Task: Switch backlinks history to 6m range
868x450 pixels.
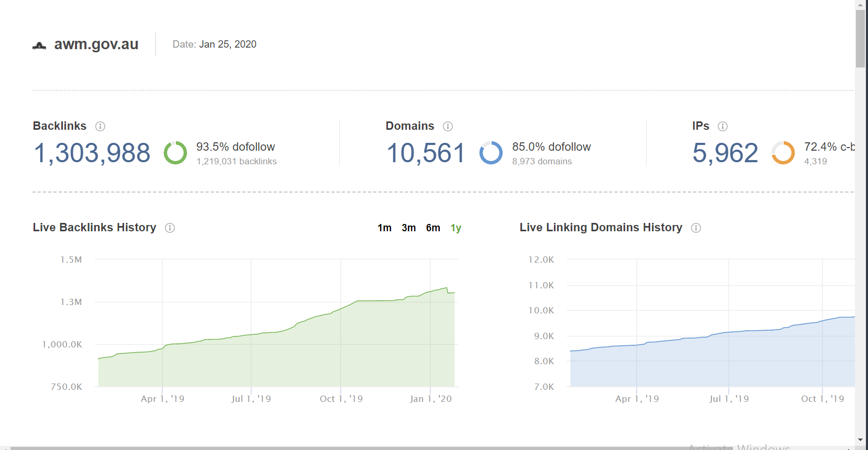Action: pyautogui.click(x=433, y=228)
